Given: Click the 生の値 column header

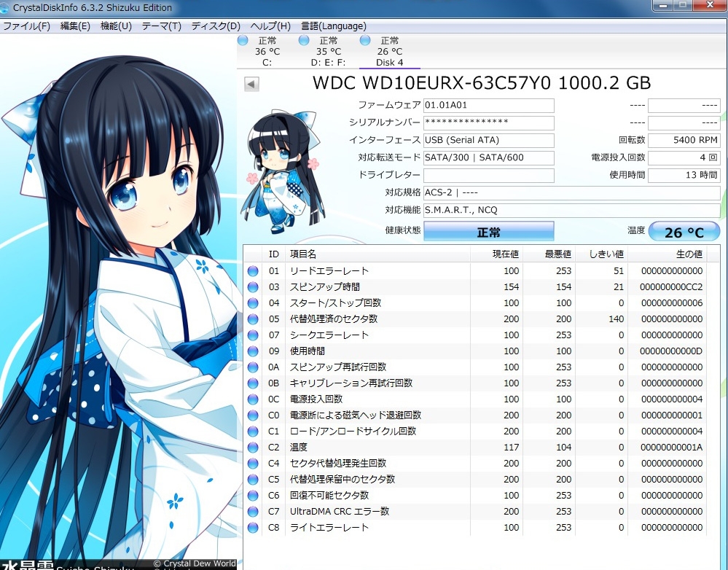Looking at the screenshot, I should 668,254.
